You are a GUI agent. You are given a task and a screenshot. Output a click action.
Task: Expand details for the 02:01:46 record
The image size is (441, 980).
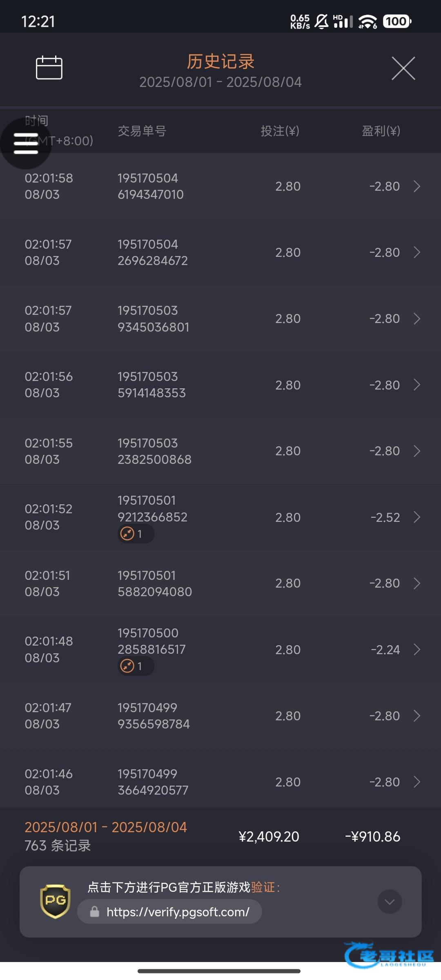click(x=416, y=782)
